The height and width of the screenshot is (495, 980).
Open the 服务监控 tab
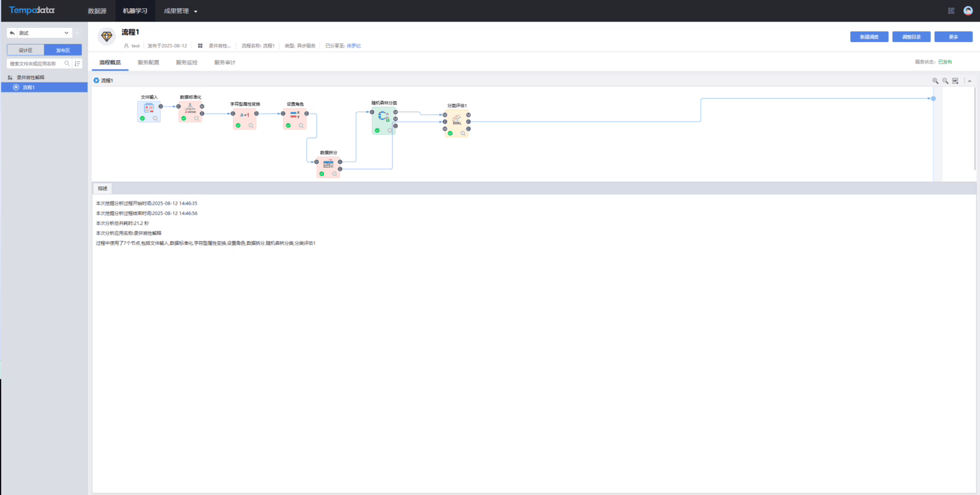pos(186,63)
